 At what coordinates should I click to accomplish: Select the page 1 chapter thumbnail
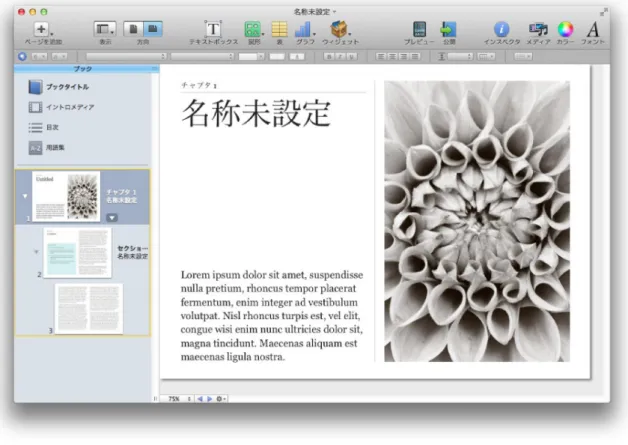pos(66,196)
